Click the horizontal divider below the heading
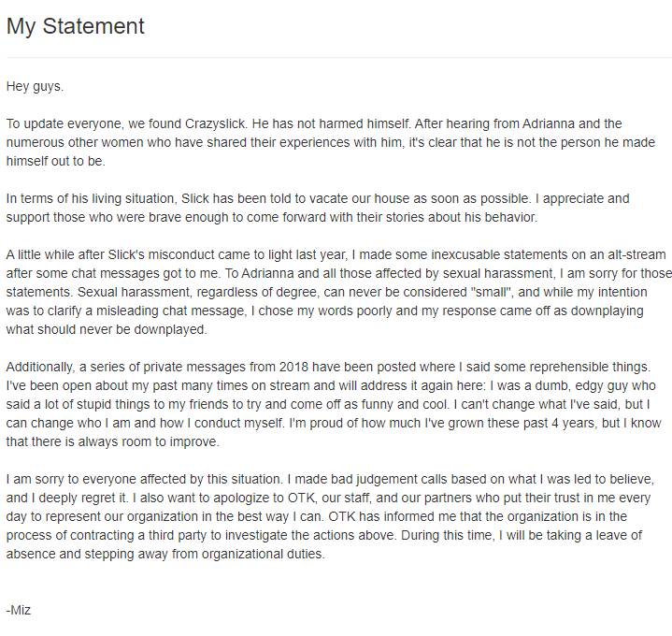 coord(336,57)
